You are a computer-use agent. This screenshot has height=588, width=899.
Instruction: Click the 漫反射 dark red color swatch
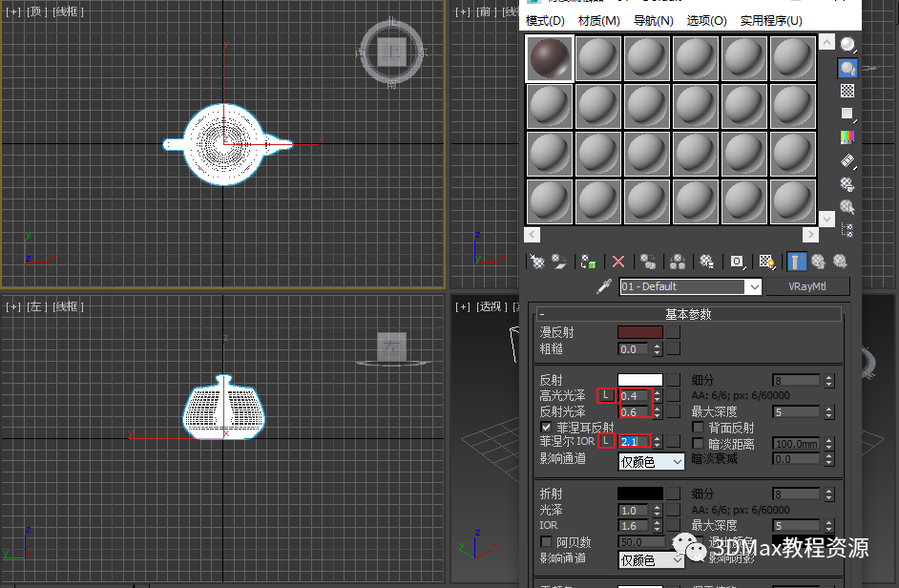click(x=639, y=332)
